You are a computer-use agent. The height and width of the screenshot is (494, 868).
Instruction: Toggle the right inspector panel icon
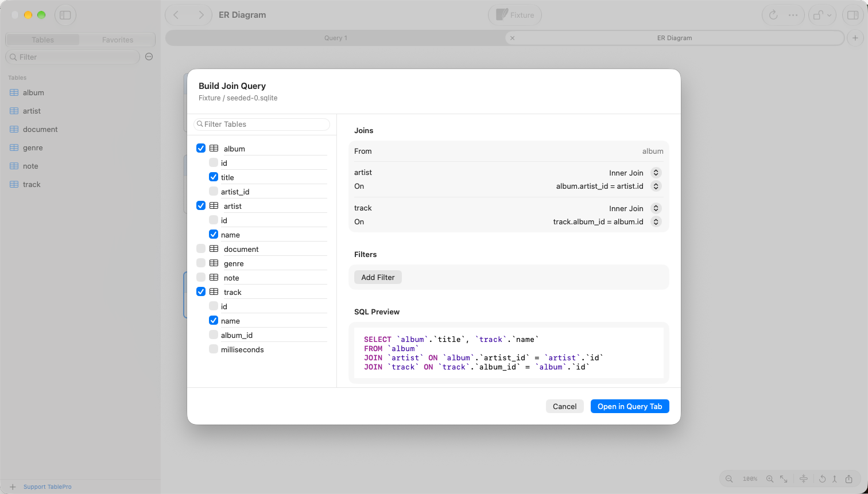[x=853, y=15]
